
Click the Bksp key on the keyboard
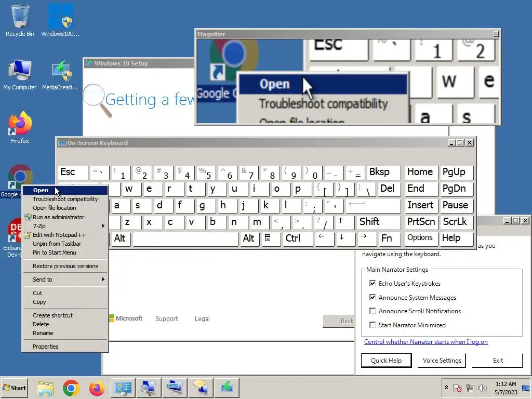[384, 172]
